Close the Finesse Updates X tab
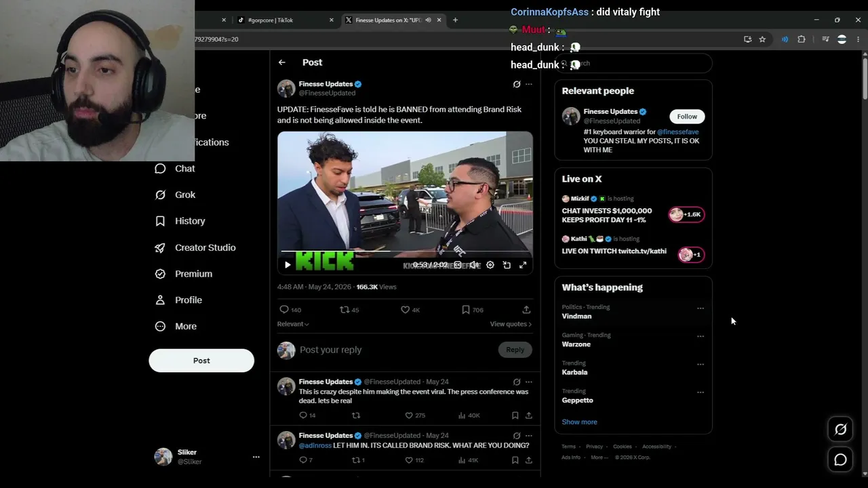868x488 pixels. click(439, 20)
